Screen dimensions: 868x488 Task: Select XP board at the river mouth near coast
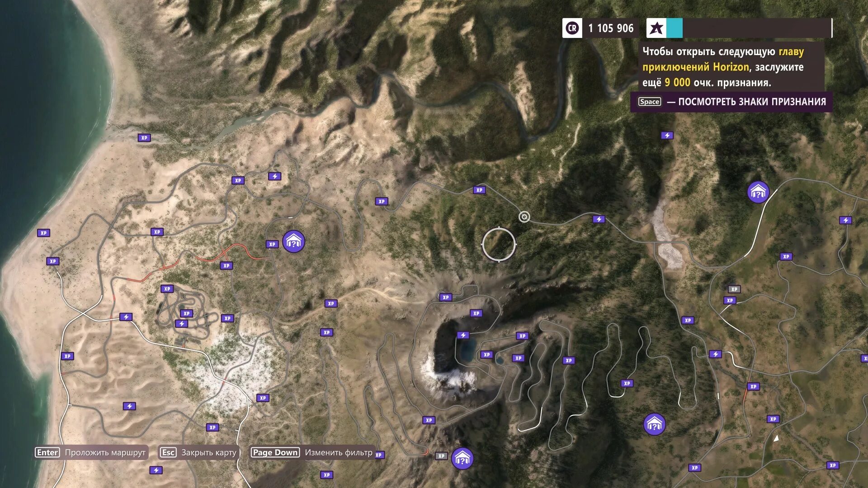144,138
